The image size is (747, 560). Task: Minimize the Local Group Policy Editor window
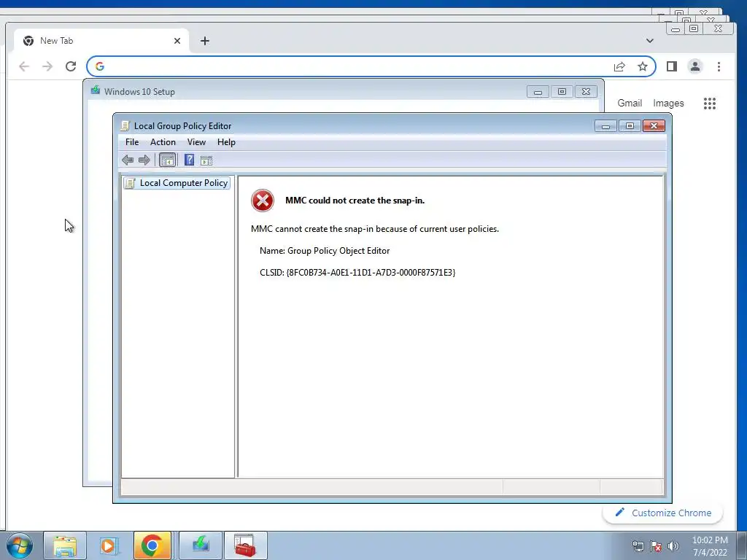tap(606, 125)
